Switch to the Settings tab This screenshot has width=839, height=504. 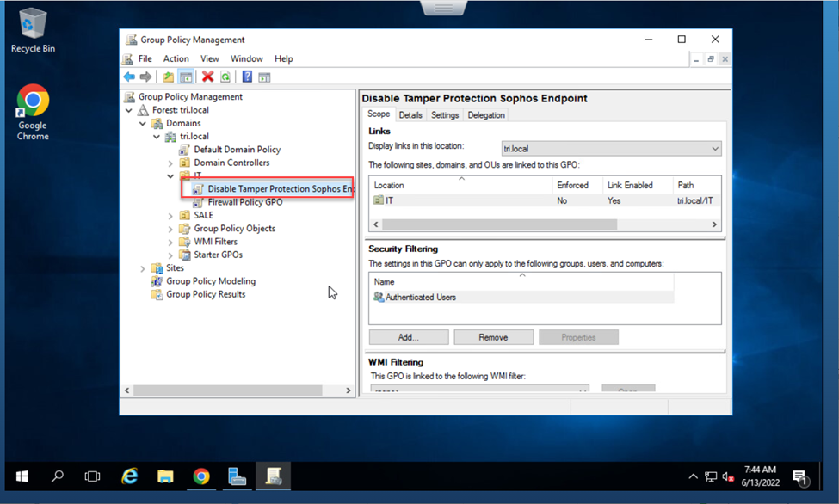click(x=445, y=115)
